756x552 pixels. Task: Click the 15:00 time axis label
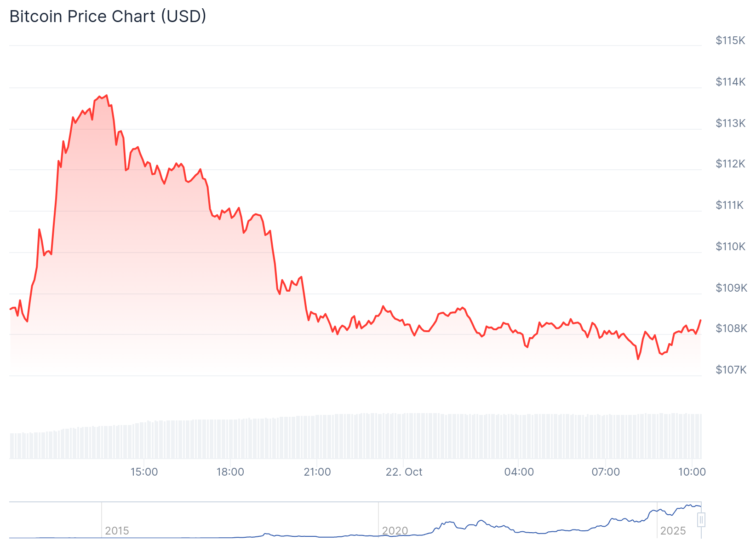click(144, 472)
